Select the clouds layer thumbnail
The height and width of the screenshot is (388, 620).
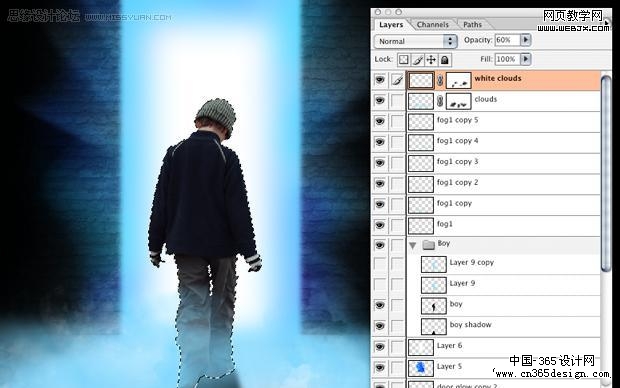click(421, 101)
